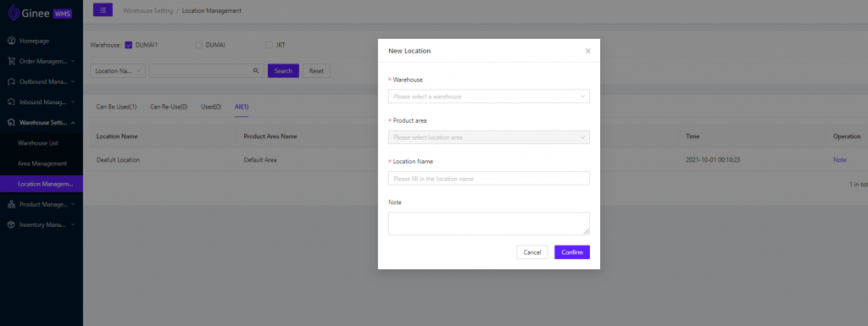Viewport: 868px width, 326px height.
Task: Click the Inventory Management box icon
Action: coord(12,225)
